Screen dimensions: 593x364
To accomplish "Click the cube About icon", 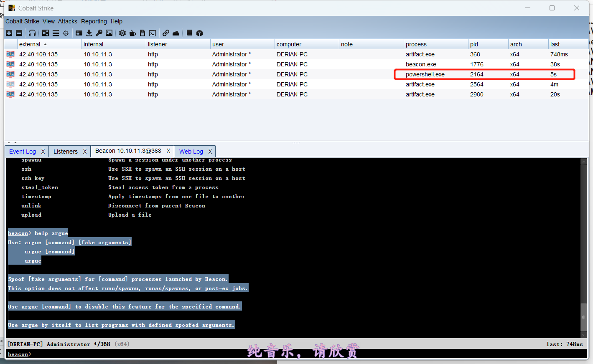I will [199, 33].
